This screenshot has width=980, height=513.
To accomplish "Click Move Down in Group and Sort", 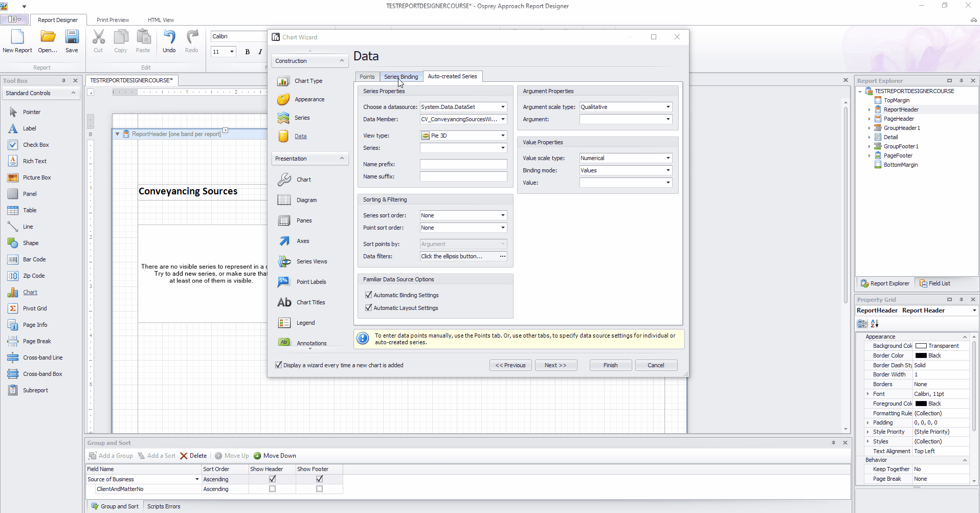I will click(x=275, y=456).
